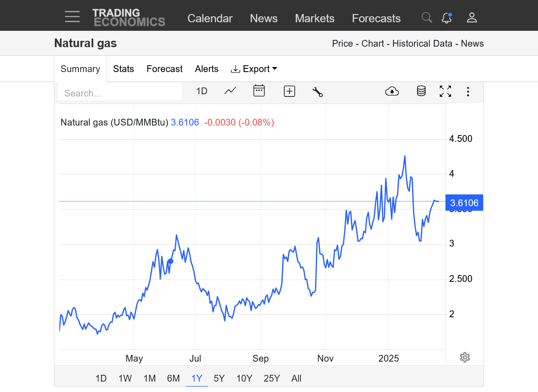The image size is (538, 392).
Task: Click the add comparison plus icon
Action: click(x=289, y=91)
